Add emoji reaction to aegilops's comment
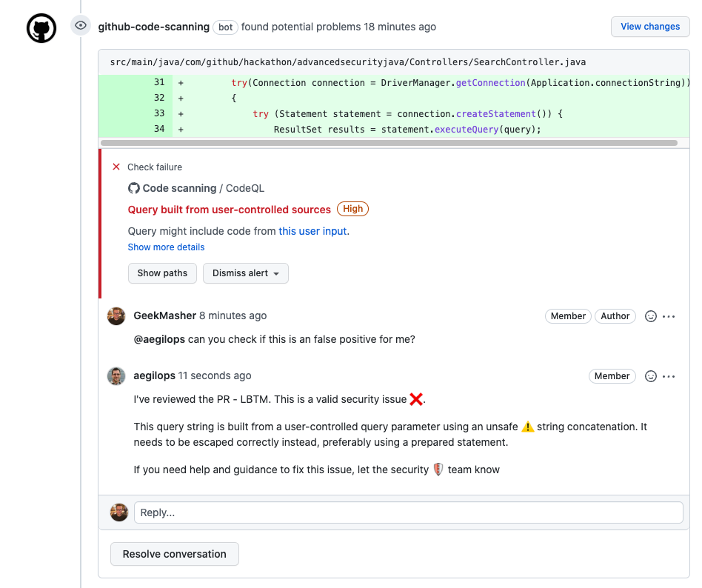Viewport: 702px width, 588px height. coord(650,376)
